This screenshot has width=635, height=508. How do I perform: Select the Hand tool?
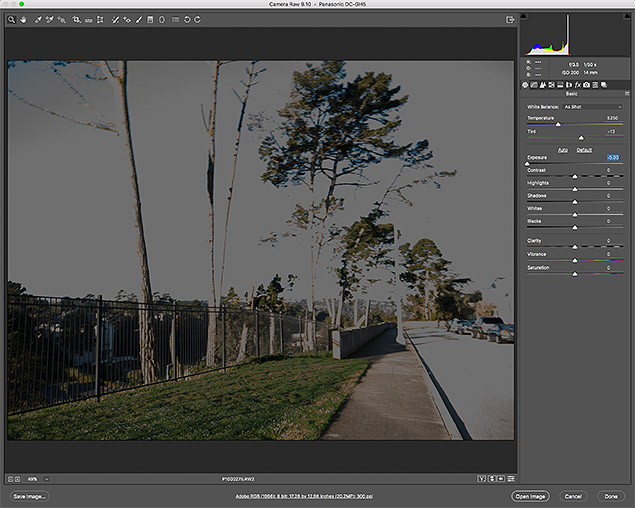[23, 19]
